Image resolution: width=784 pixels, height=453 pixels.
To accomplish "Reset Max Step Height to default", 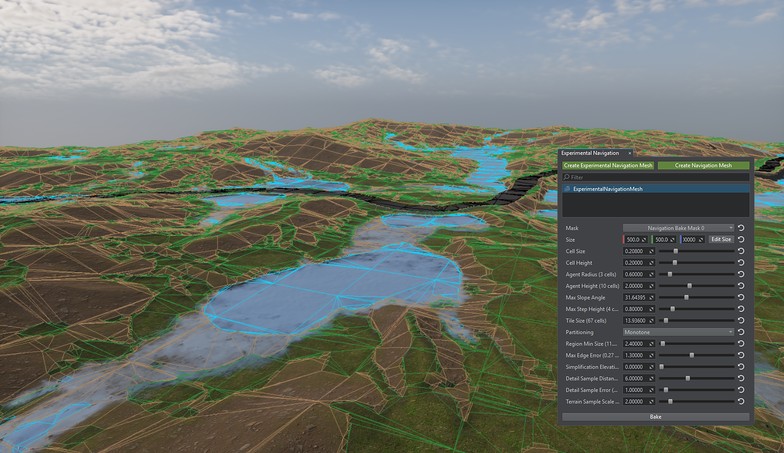I will pyautogui.click(x=741, y=309).
